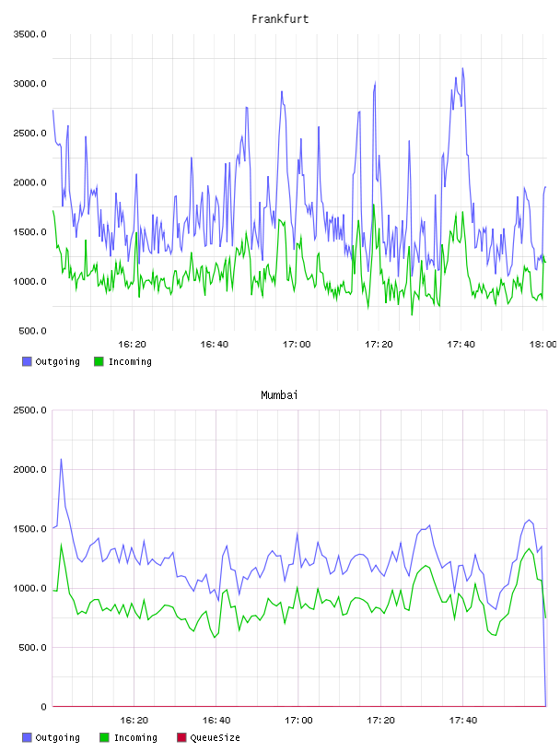560x752 pixels.
Task: Click the 17:40 time label on Mumbai axis
Action: [463, 721]
